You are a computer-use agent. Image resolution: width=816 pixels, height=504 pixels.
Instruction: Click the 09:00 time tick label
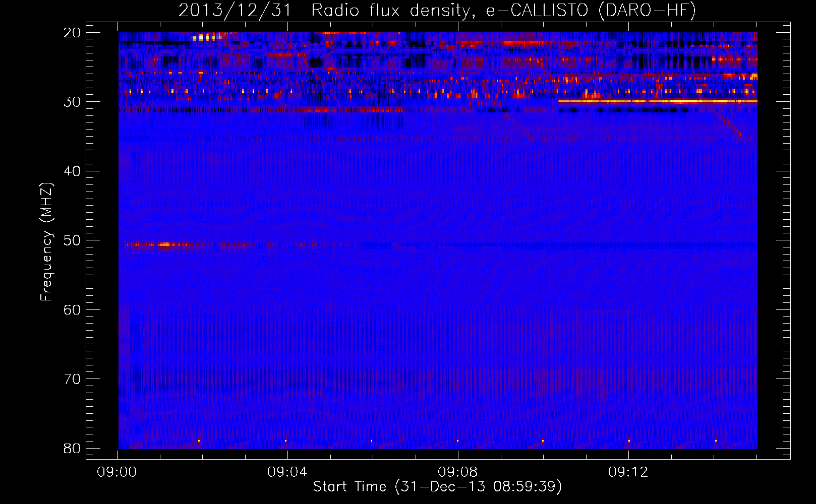pos(117,472)
